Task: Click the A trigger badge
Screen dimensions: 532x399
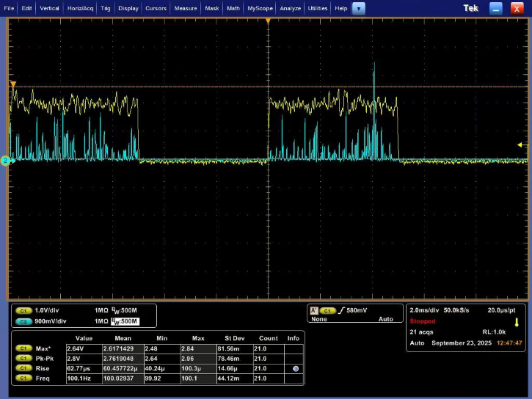Action: click(314, 310)
